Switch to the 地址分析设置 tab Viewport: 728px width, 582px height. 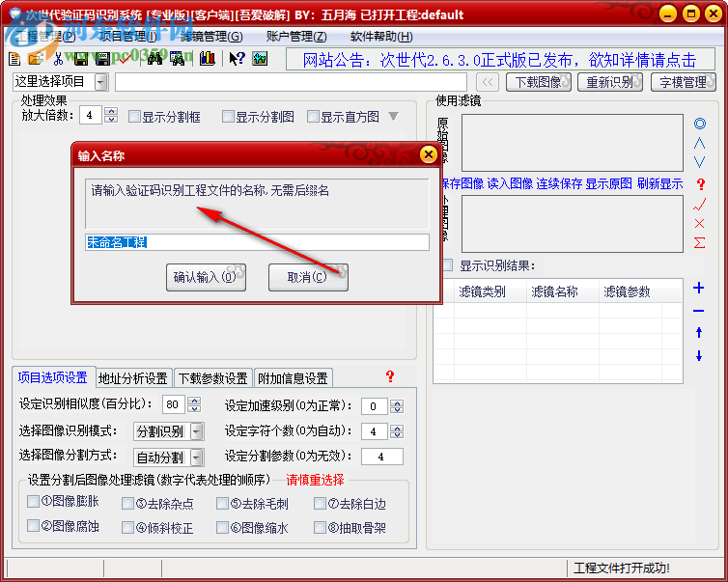[x=133, y=378]
